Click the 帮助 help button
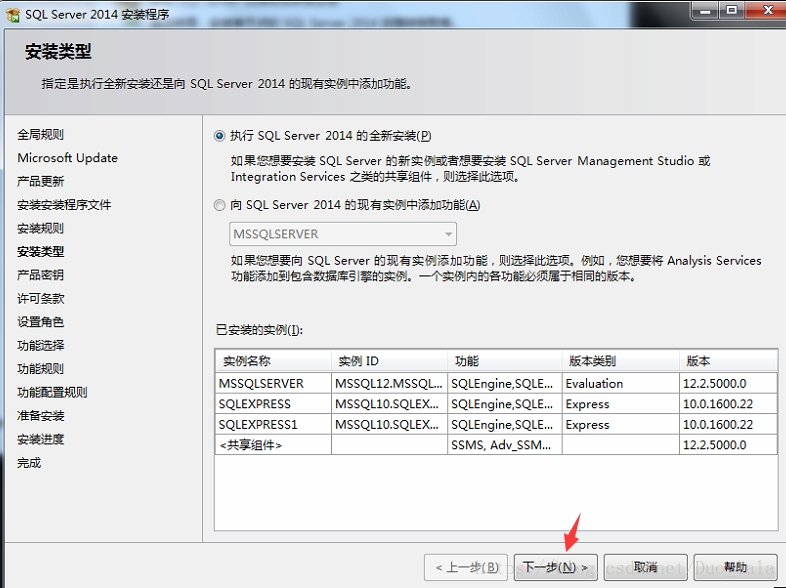This screenshot has width=786, height=588. (735, 567)
